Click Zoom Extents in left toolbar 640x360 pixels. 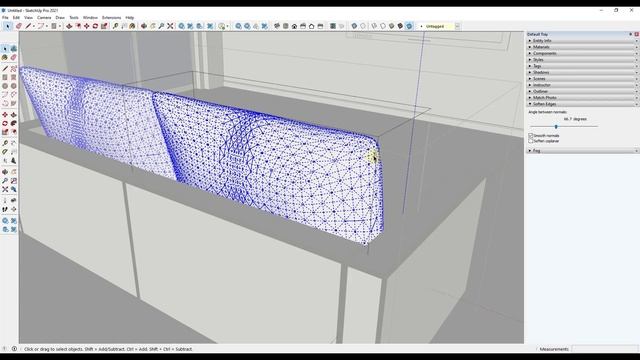pos(5,189)
